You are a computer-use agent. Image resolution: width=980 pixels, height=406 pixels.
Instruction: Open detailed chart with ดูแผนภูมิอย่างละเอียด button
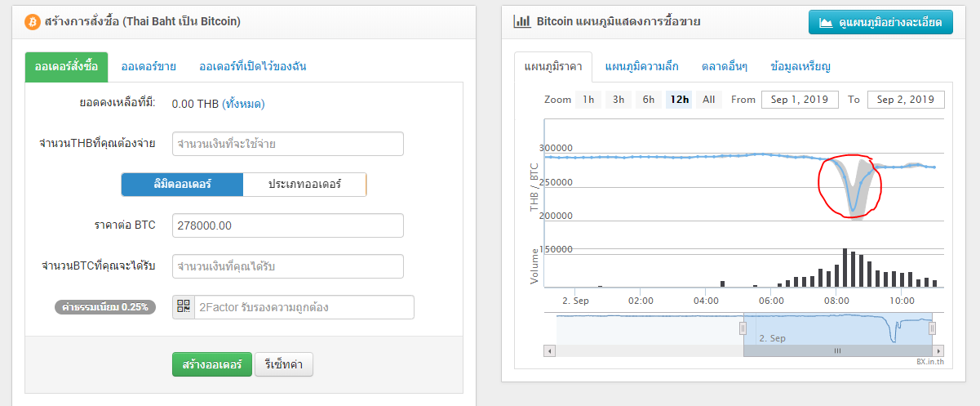coord(880,22)
